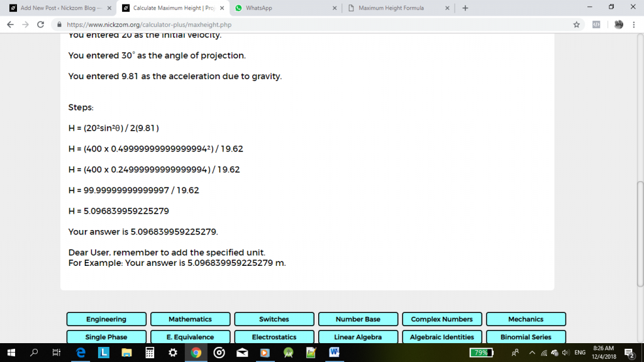Close the WhatsApp tab

click(x=335, y=8)
